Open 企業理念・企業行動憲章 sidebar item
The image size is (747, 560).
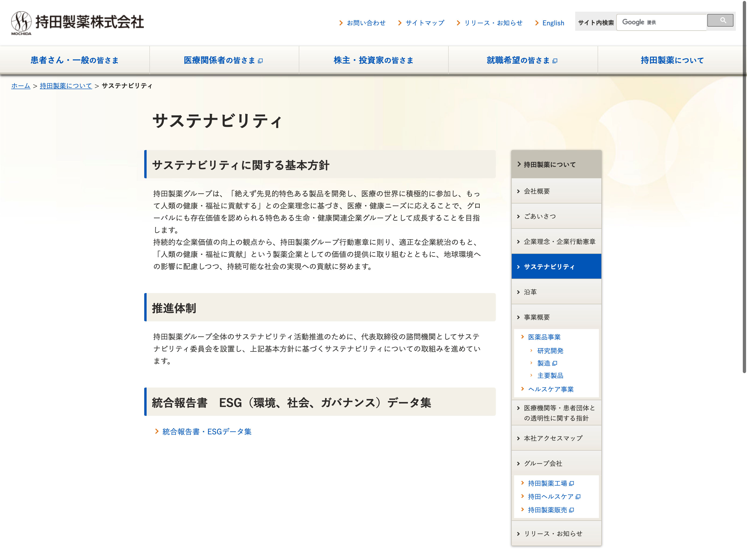559,241
